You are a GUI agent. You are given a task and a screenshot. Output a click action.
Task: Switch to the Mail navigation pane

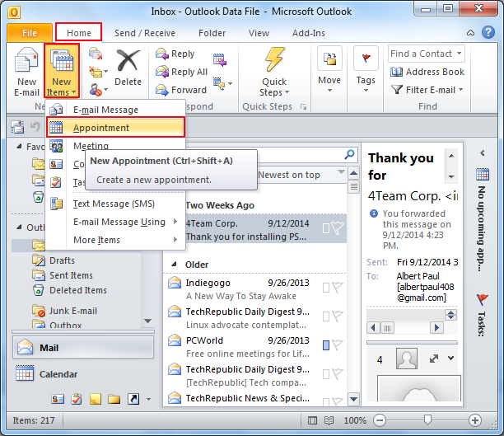(x=83, y=348)
